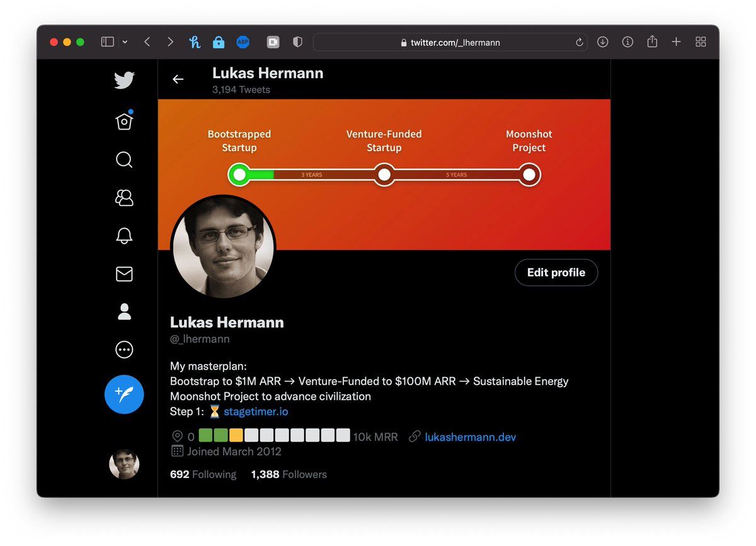Open the Explore search icon

coord(124,159)
